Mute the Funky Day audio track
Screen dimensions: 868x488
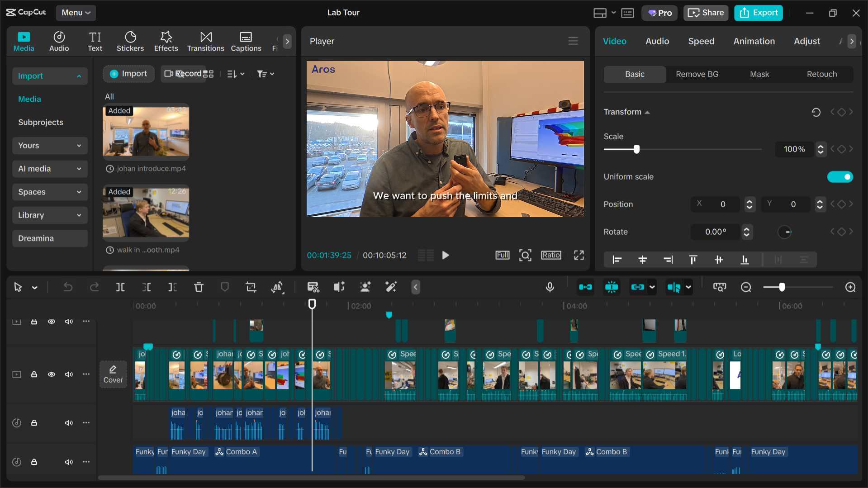pyautogui.click(x=69, y=462)
